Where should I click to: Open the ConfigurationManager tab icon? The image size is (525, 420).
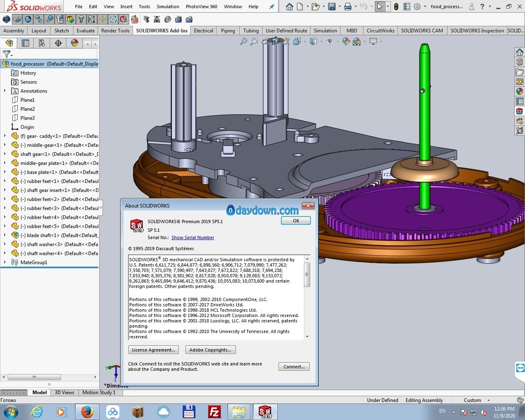[42, 43]
